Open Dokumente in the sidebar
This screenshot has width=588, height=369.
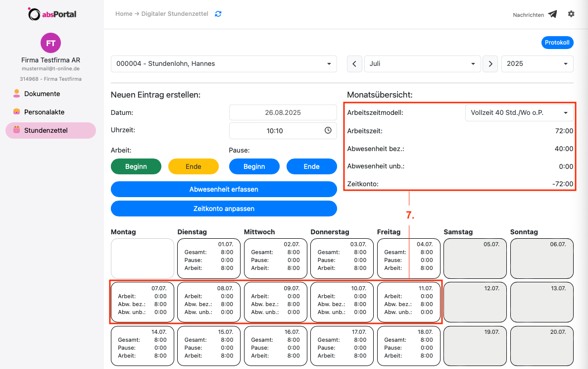[x=42, y=94]
